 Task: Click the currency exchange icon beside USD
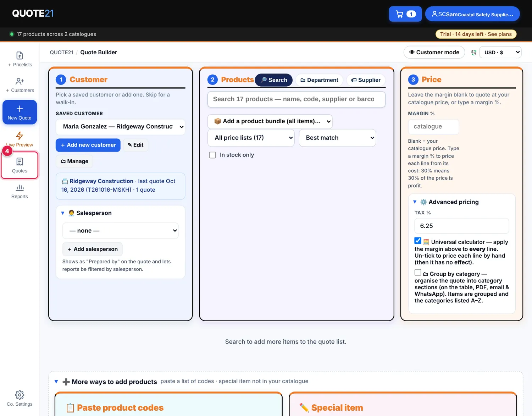tap(473, 53)
